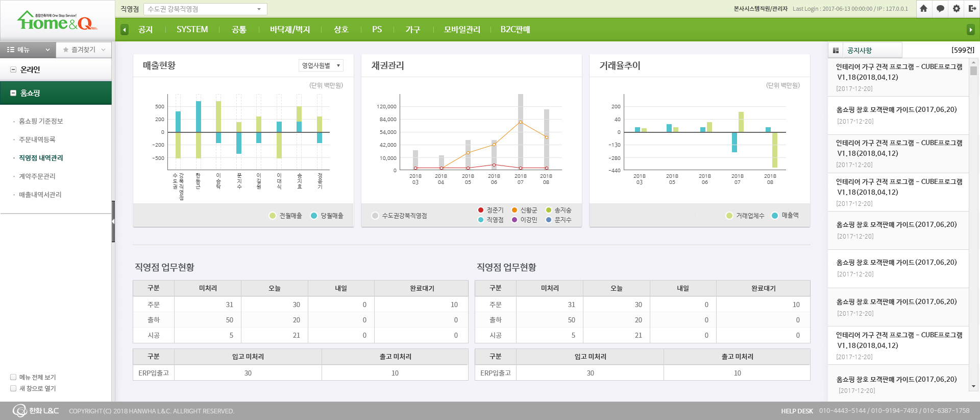
Task: Open the 영업사원별 dropdown
Action: pyautogui.click(x=321, y=65)
